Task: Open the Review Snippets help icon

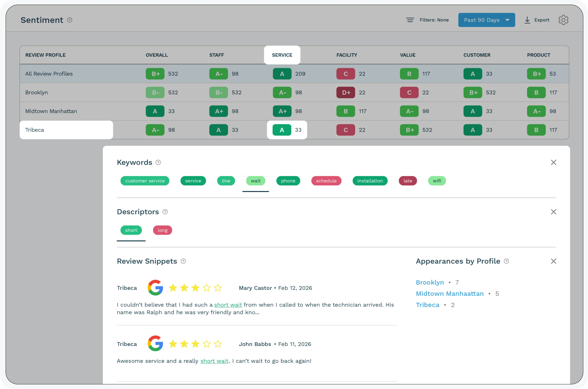Action: [183, 261]
